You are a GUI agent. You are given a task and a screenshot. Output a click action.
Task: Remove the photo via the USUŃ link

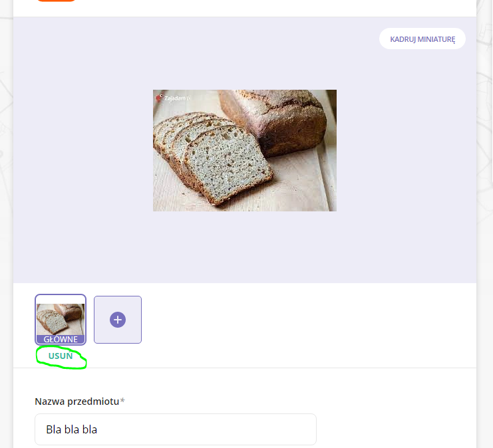coord(61,356)
